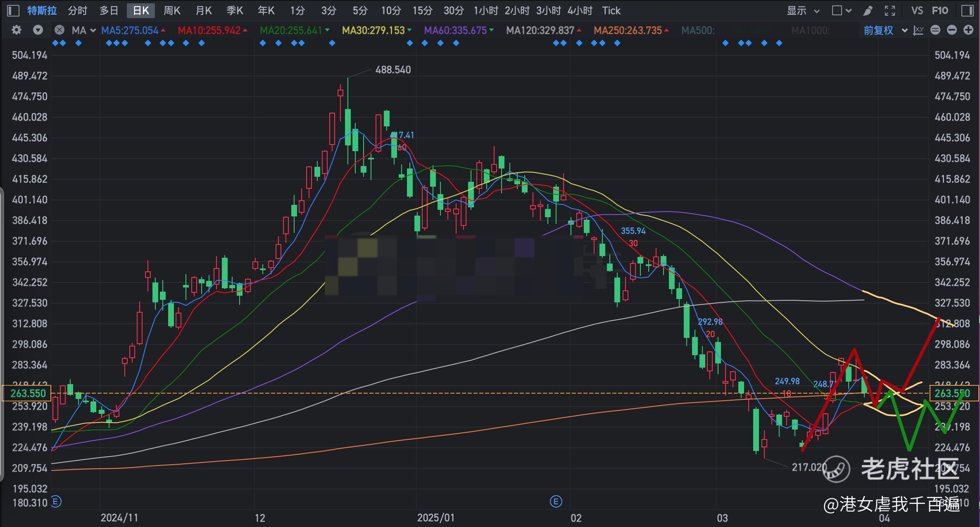This screenshot has width=980, height=527.
Task: Toggle the left sidebar panel icon
Action: pyautogui.click(x=13, y=10)
